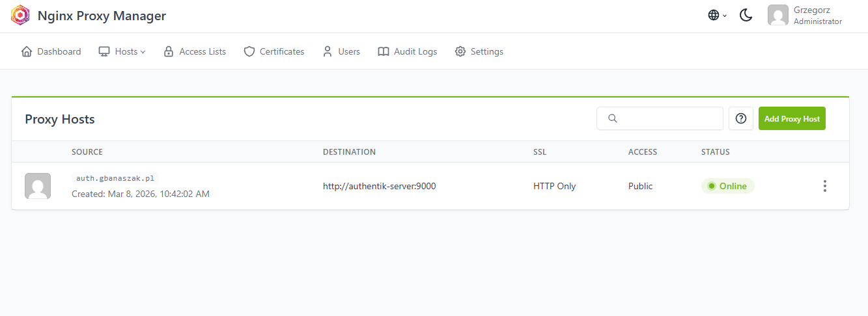This screenshot has width=868, height=316.
Task: Click the STATUS column header
Action: [716, 152]
